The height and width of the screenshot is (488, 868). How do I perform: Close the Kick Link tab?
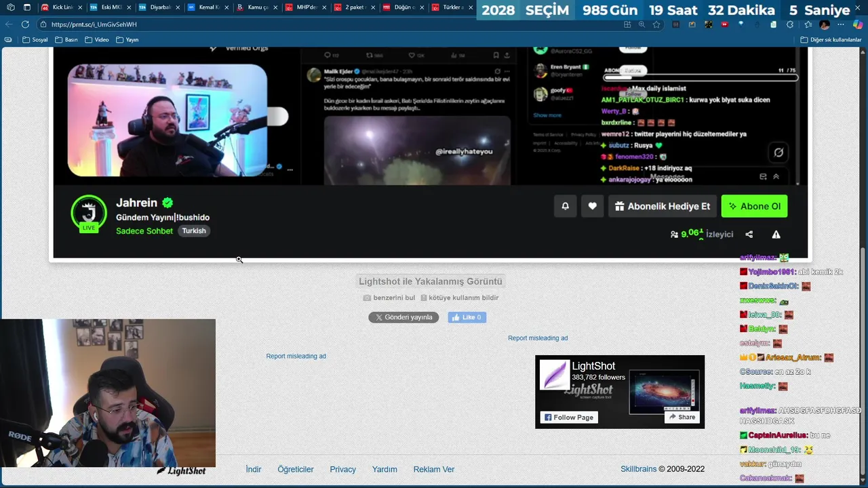tap(79, 7)
